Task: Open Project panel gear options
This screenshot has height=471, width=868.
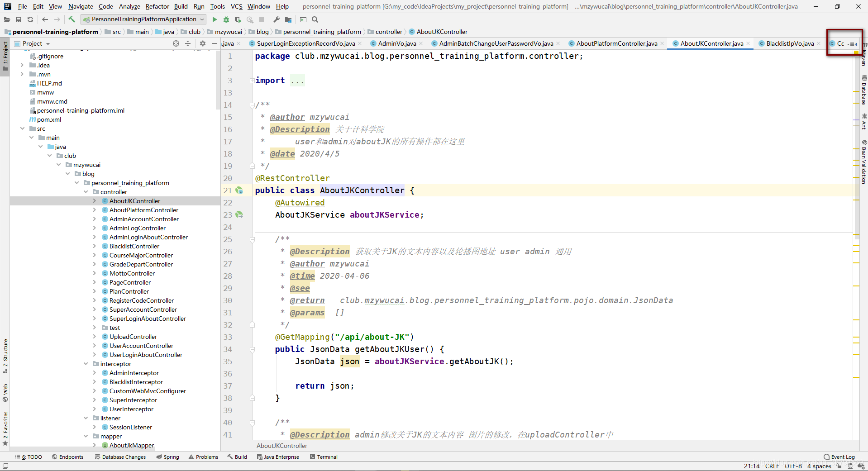Action: coord(203,43)
